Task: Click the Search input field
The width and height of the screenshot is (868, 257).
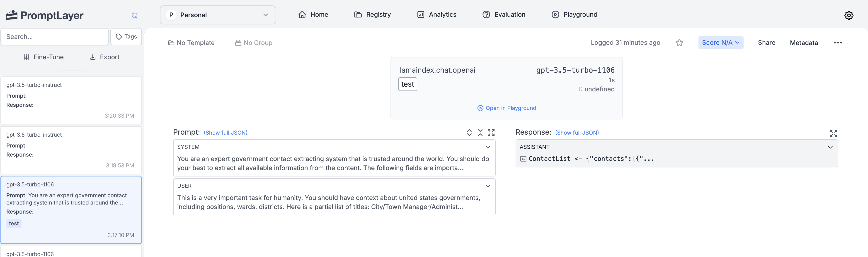Action: (x=55, y=37)
